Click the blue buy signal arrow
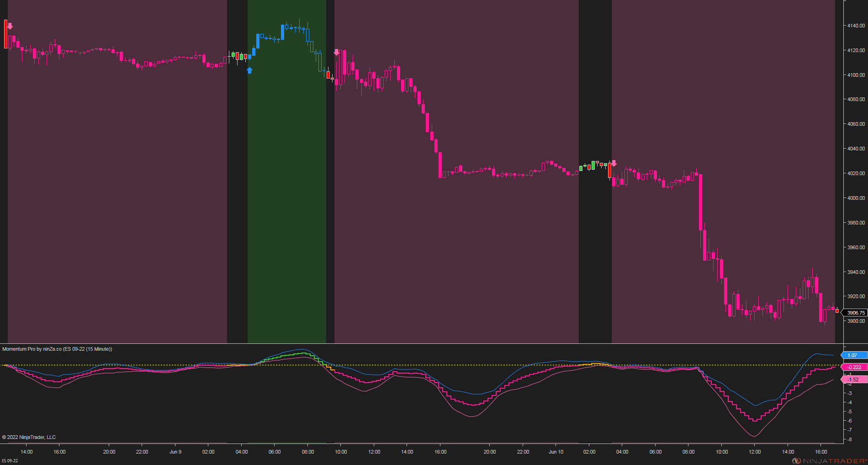 (249, 70)
